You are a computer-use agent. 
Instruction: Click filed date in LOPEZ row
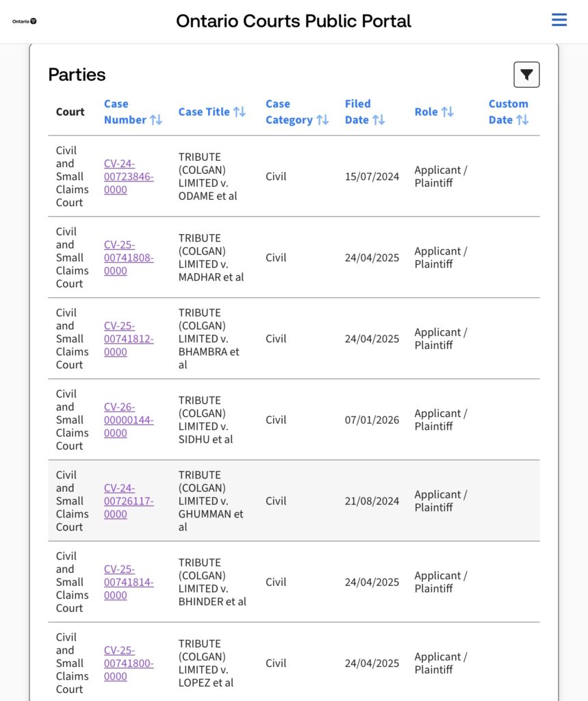click(372, 663)
